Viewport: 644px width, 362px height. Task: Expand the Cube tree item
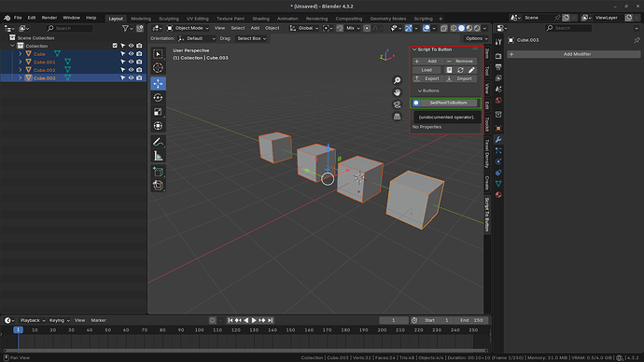click(21, 54)
